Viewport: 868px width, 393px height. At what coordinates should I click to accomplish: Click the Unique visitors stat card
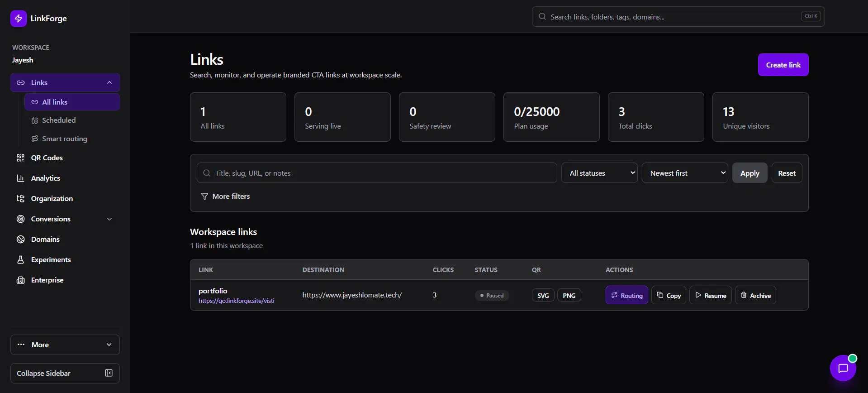(x=760, y=117)
